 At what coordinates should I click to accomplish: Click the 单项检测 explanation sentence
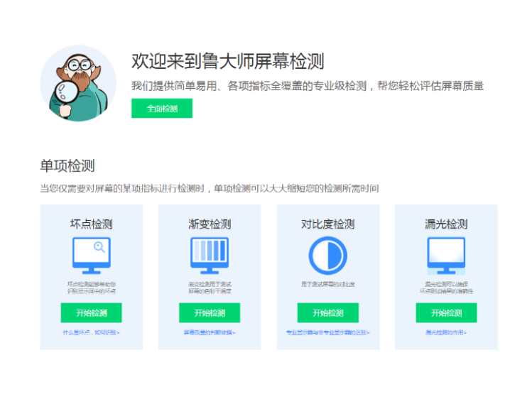[x=210, y=188]
